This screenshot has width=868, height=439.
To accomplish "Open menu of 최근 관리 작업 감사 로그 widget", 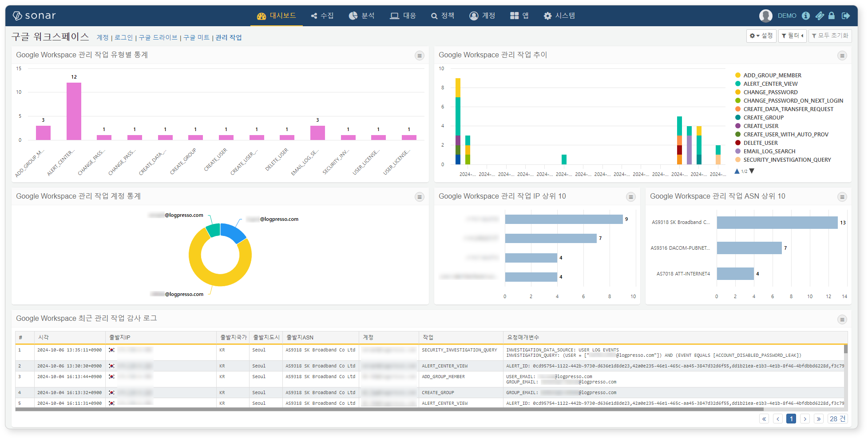I will click(x=842, y=319).
